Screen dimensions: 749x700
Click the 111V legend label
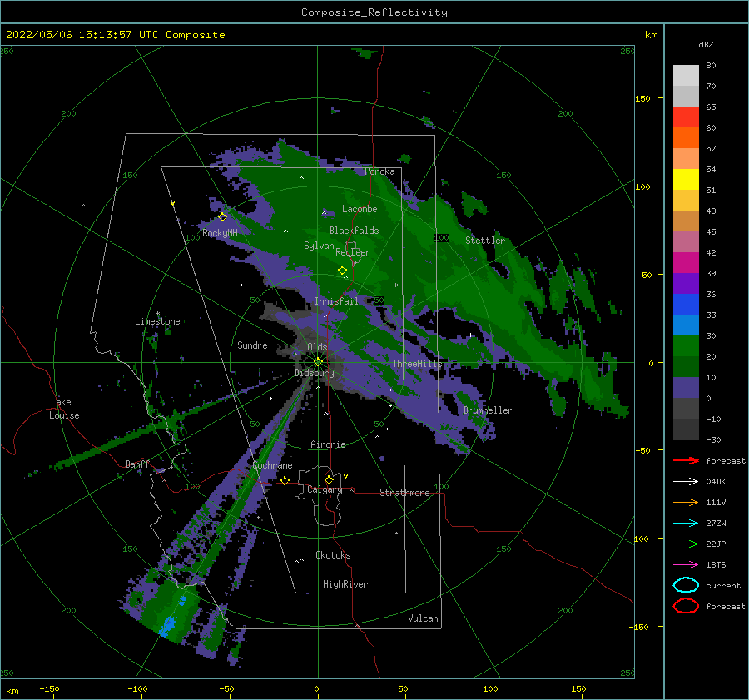716,502
